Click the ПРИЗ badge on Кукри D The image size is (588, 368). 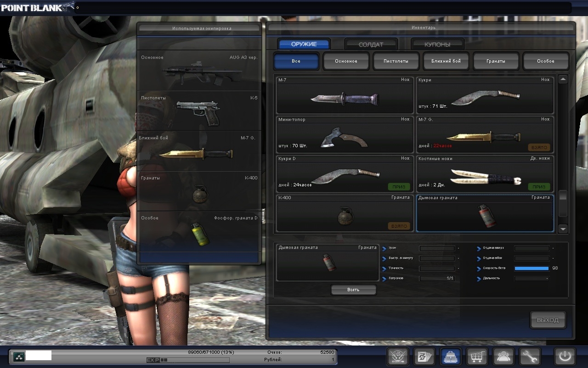pyautogui.click(x=399, y=187)
